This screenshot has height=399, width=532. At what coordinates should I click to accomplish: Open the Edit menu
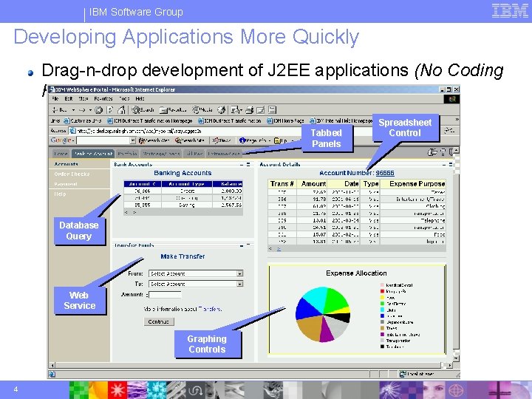[x=69, y=99]
